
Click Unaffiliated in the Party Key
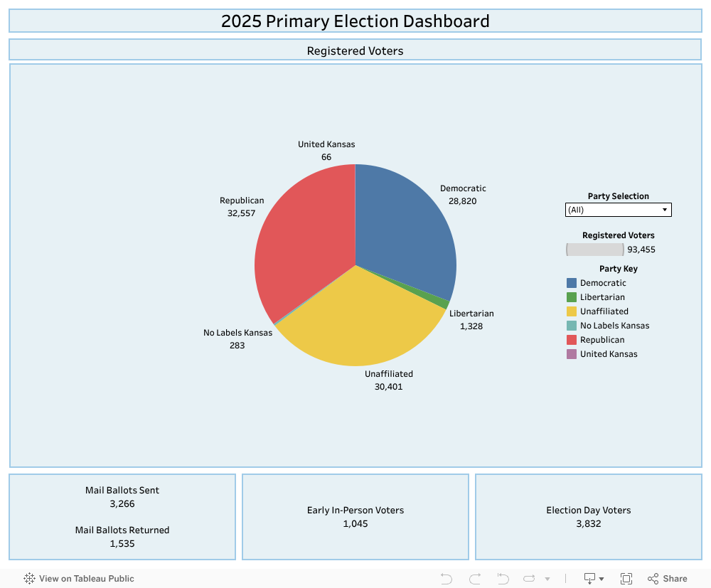[604, 311]
